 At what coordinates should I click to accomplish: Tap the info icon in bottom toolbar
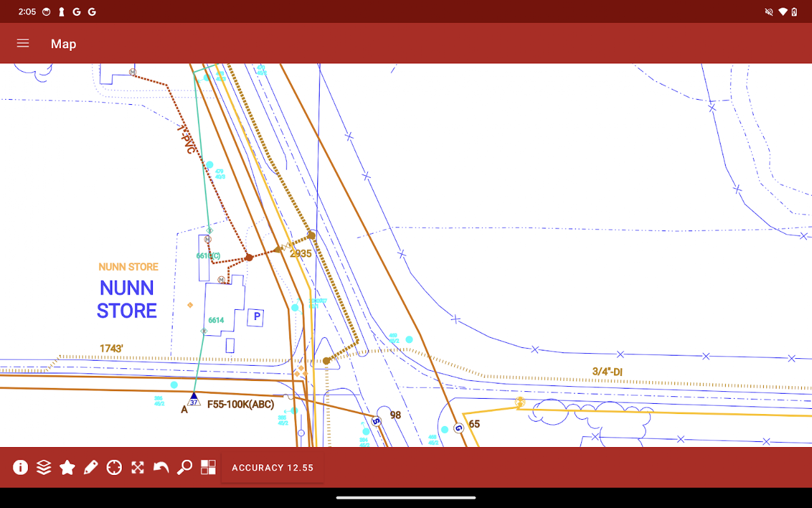click(20, 467)
